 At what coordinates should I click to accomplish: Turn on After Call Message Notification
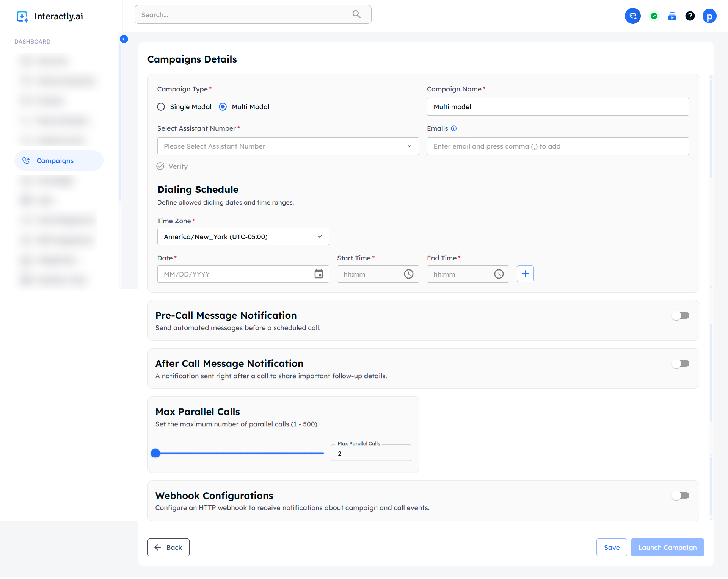680,363
